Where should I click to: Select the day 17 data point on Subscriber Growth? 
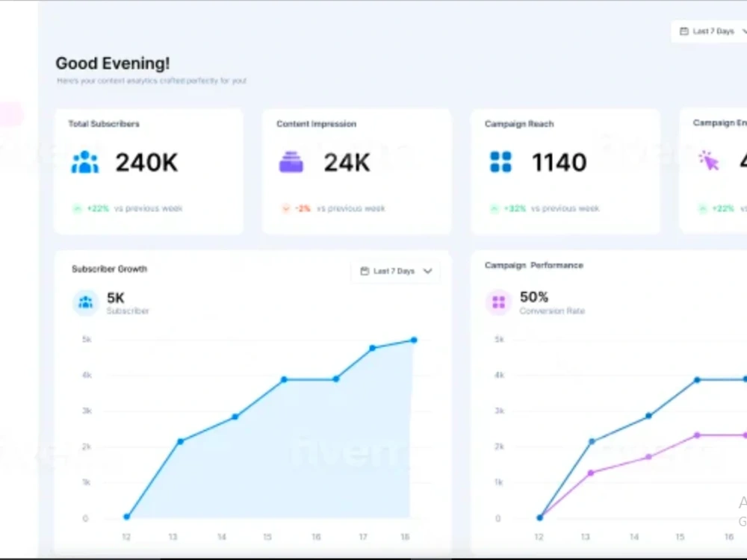tap(373, 348)
